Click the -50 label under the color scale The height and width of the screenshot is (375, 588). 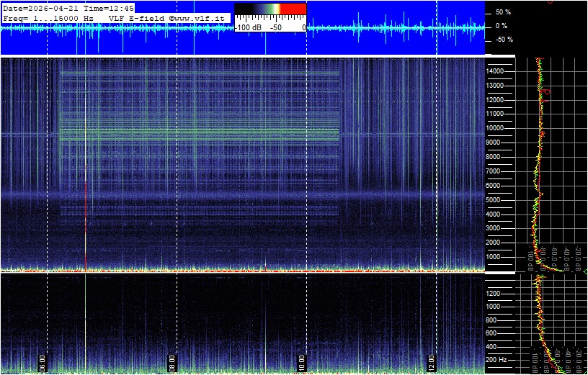[x=277, y=28]
